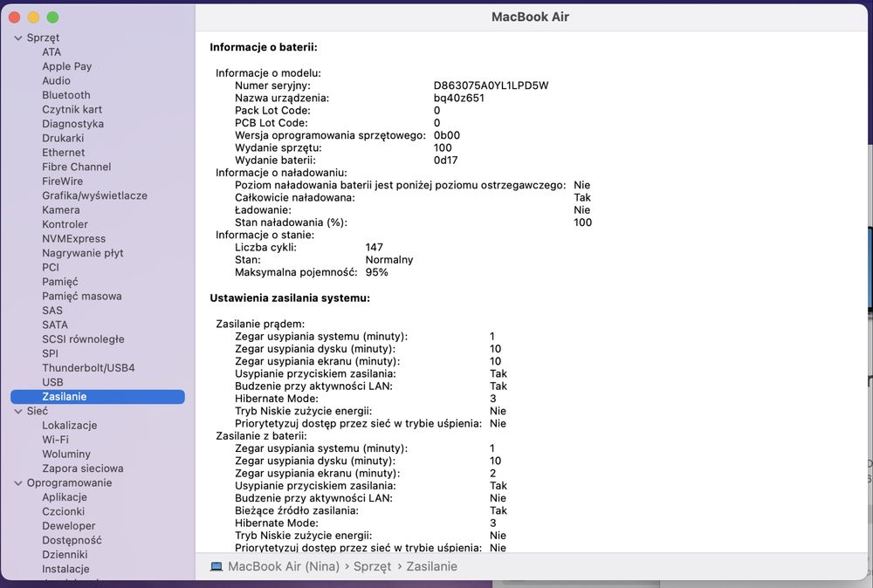Collapse the Sieć section chevron
The width and height of the screenshot is (873, 588).
tap(18, 411)
